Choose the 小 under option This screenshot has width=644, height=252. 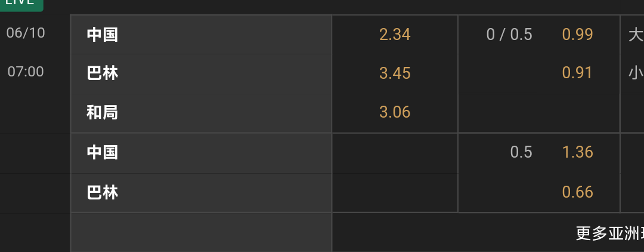635,73
